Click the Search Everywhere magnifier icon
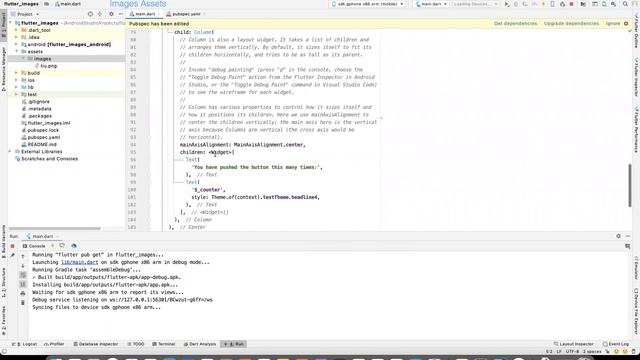 point(625,4)
